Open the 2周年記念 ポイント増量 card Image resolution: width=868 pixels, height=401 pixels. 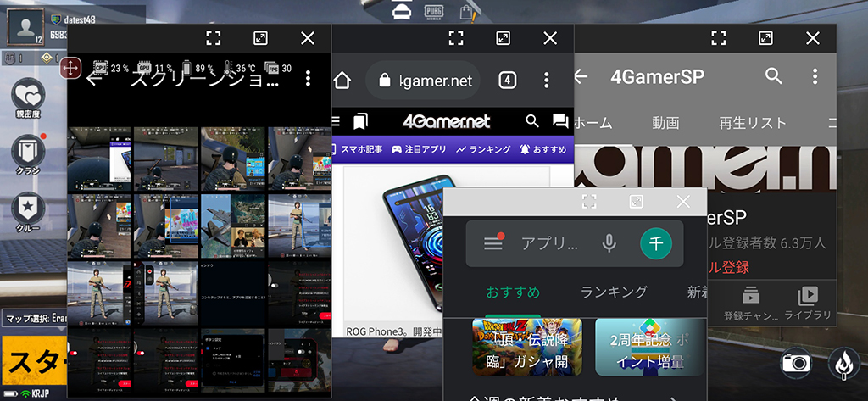coord(650,347)
